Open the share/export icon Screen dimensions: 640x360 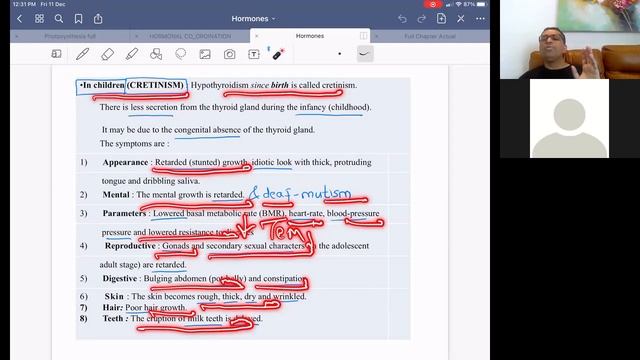click(x=98, y=19)
